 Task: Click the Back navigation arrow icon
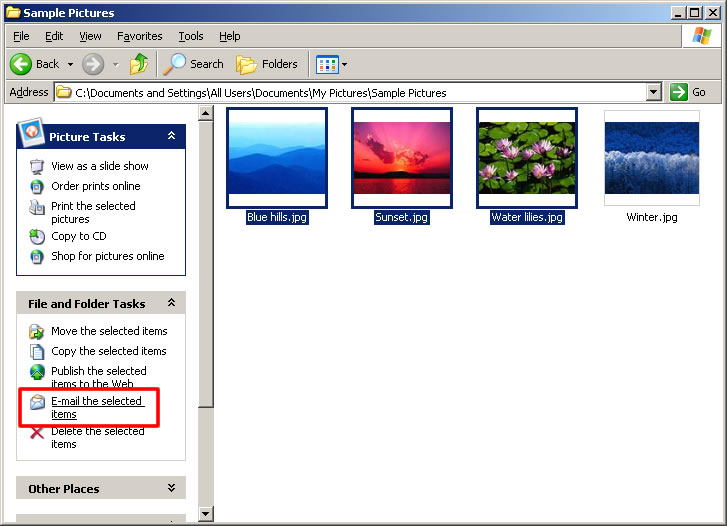click(x=21, y=64)
